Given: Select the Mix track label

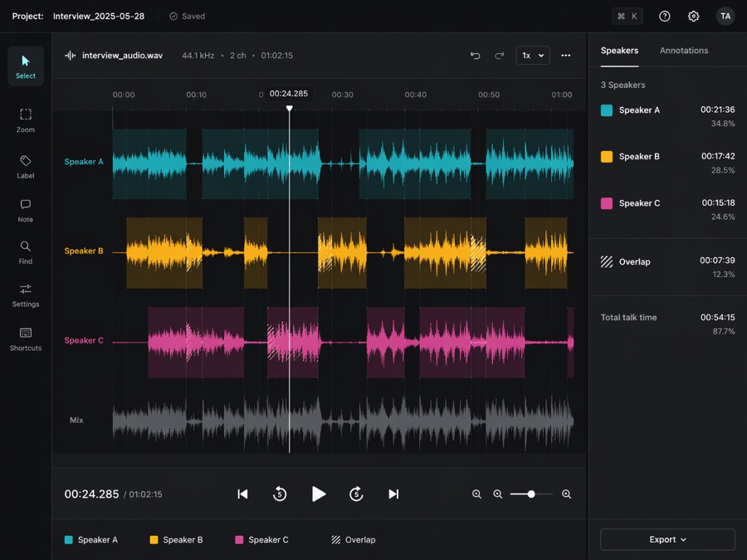Looking at the screenshot, I should [x=76, y=420].
